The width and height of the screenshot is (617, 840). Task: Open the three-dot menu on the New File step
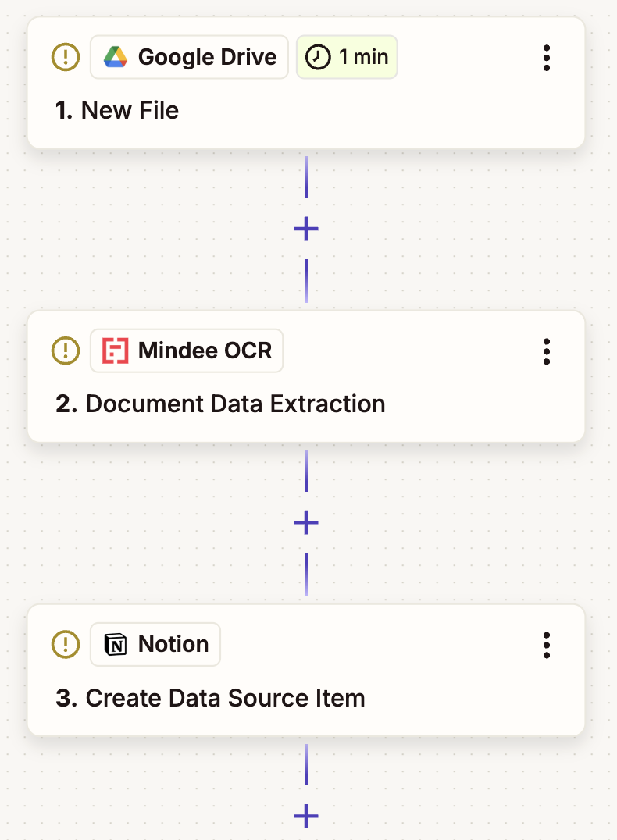click(x=547, y=58)
